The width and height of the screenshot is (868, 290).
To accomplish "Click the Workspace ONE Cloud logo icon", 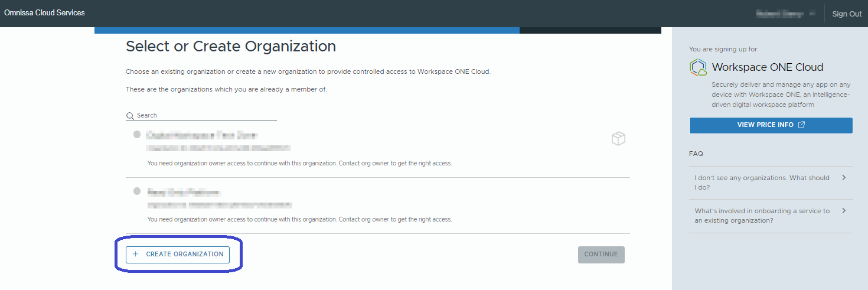I will (x=698, y=67).
